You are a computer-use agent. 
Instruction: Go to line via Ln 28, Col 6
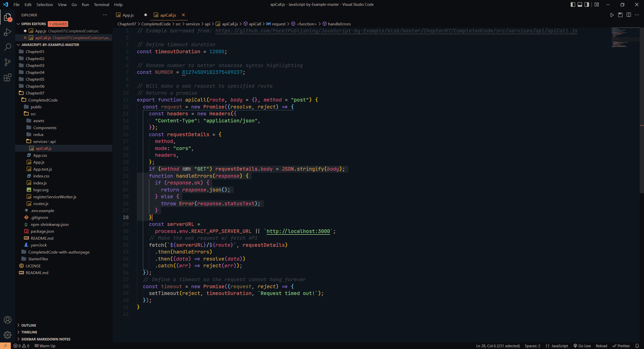[498, 346]
